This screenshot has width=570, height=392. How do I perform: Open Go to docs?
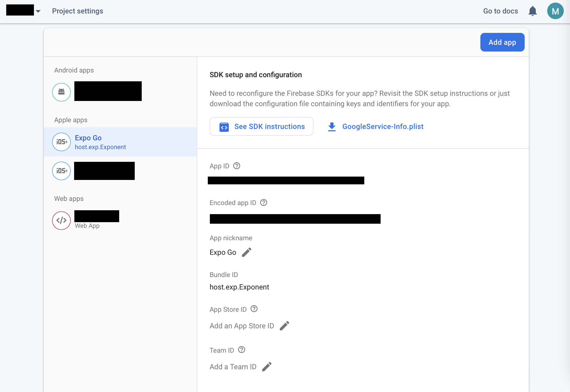(x=500, y=11)
